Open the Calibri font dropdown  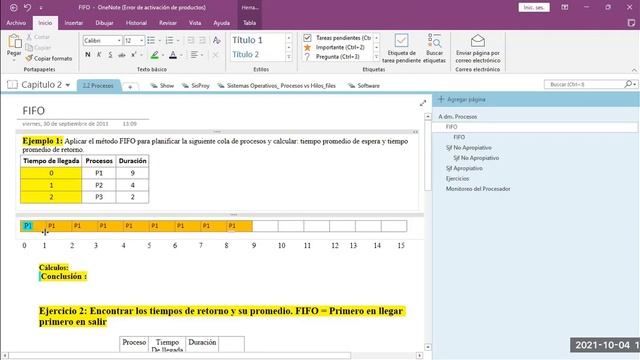coord(119,40)
